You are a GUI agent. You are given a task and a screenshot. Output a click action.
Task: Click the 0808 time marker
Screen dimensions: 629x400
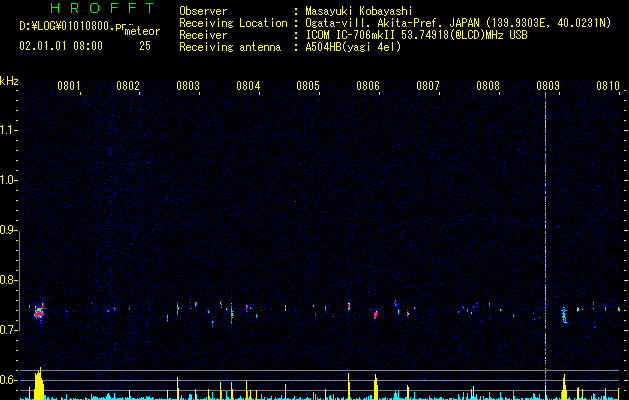pyautogui.click(x=488, y=86)
